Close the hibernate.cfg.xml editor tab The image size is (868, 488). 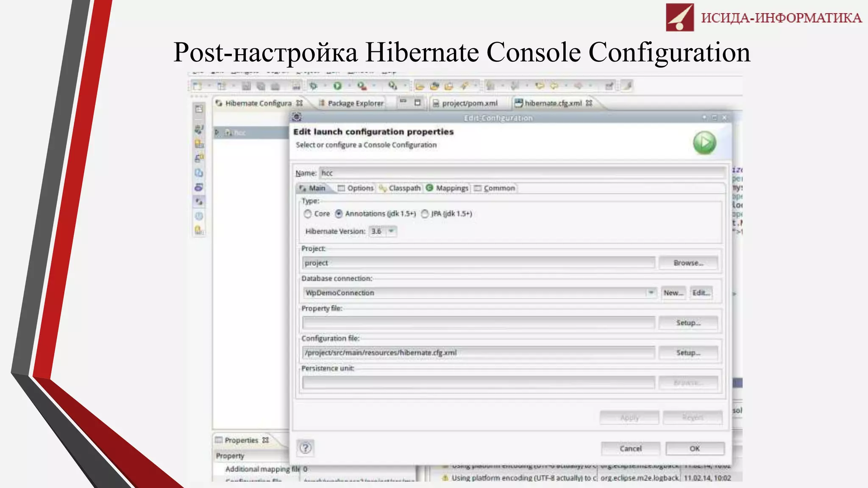[x=589, y=103]
